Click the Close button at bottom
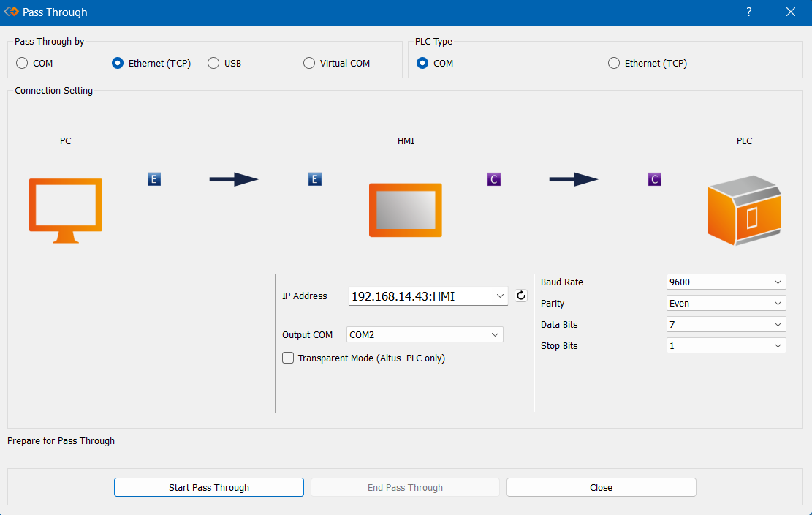The height and width of the screenshot is (515, 812). click(601, 488)
